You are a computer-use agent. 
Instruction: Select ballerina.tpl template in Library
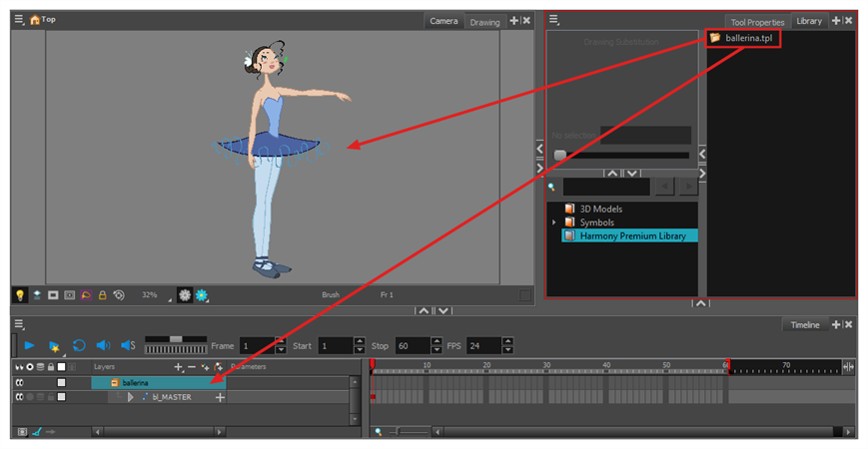[741, 39]
